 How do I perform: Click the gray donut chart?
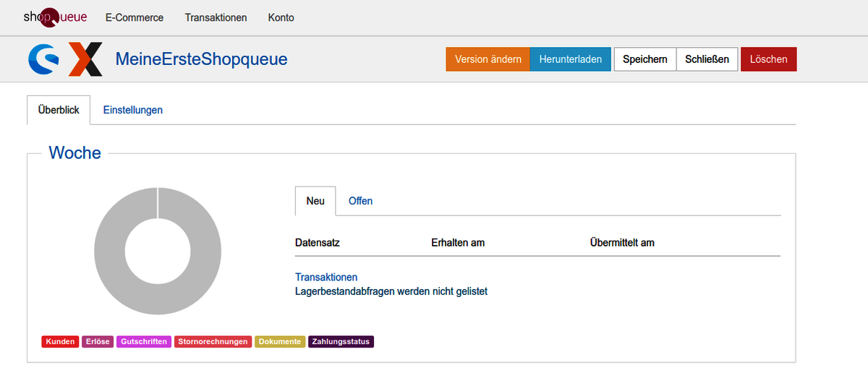tap(158, 251)
